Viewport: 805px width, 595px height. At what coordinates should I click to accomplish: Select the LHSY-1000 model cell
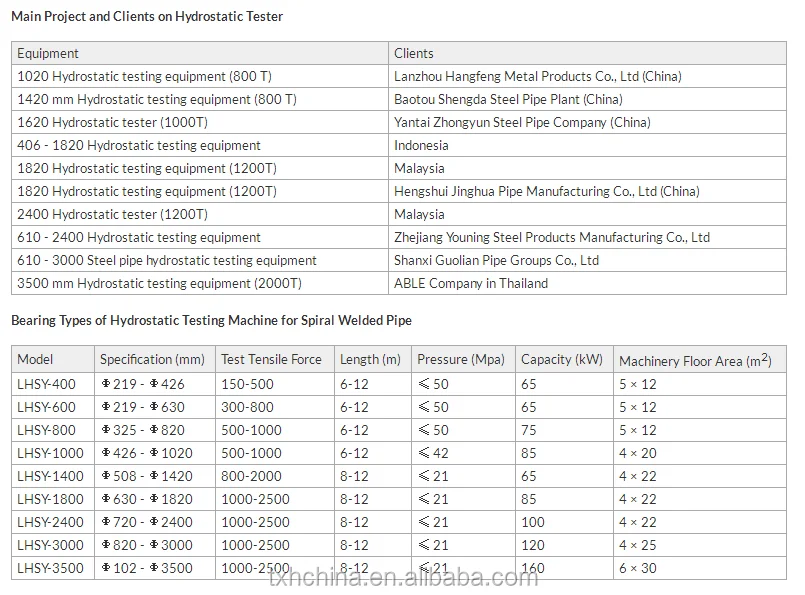tap(49, 453)
